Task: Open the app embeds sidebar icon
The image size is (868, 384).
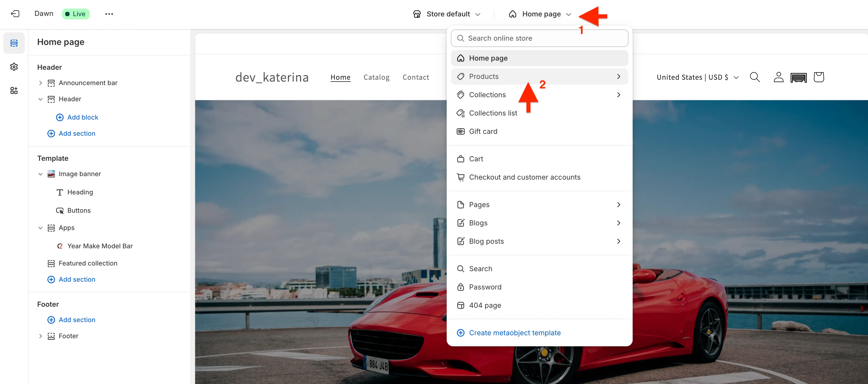Action: coord(14,90)
